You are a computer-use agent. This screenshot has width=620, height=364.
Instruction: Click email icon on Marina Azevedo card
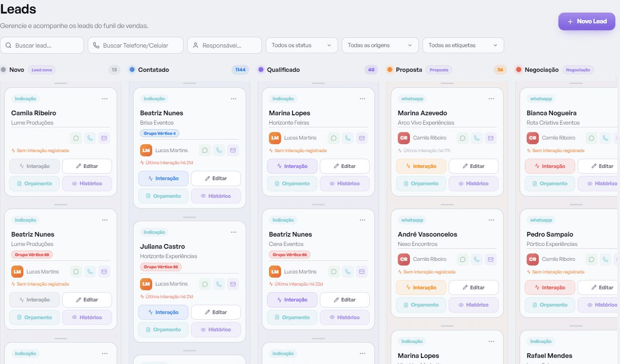pyautogui.click(x=491, y=138)
